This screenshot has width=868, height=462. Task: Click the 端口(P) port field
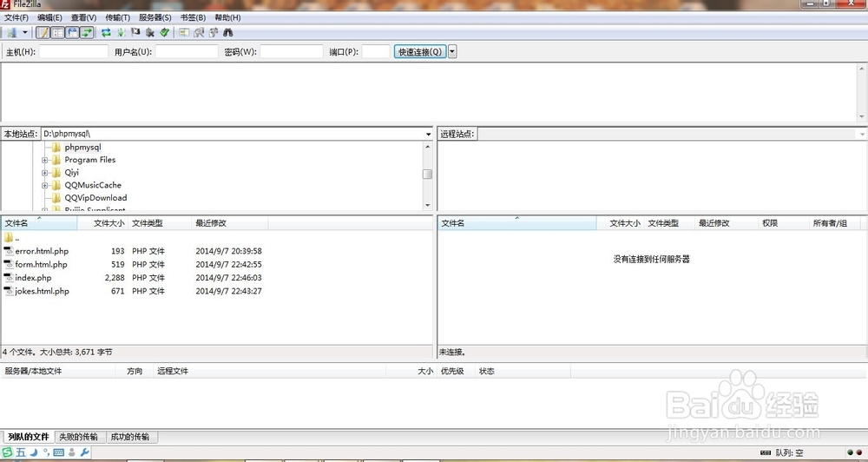tap(376, 51)
